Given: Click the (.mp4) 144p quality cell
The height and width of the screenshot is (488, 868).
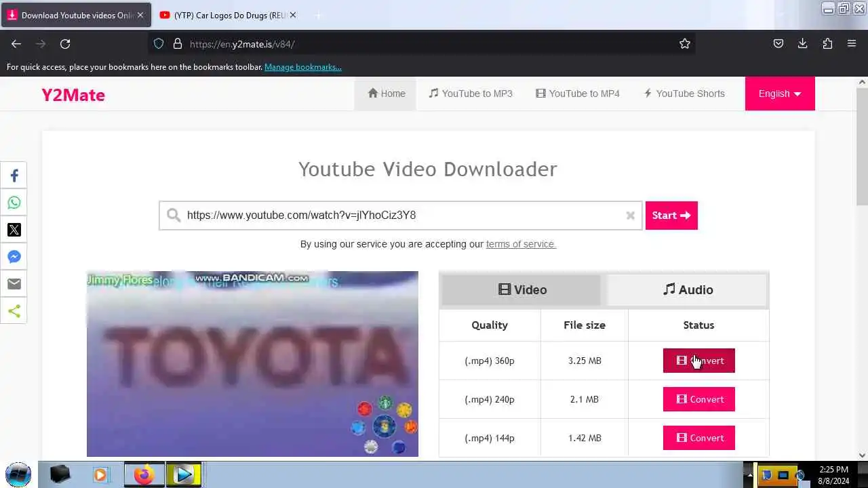Looking at the screenshot, I should point(490,438).
